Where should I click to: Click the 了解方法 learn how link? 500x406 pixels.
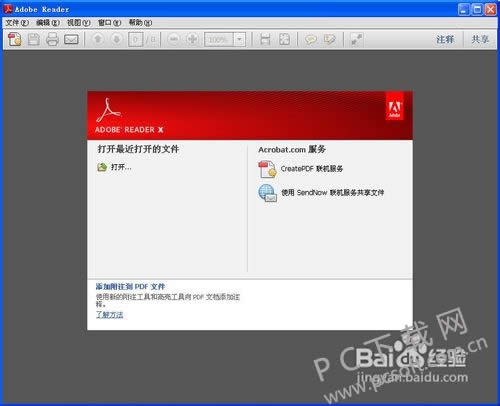coord(110,314)
